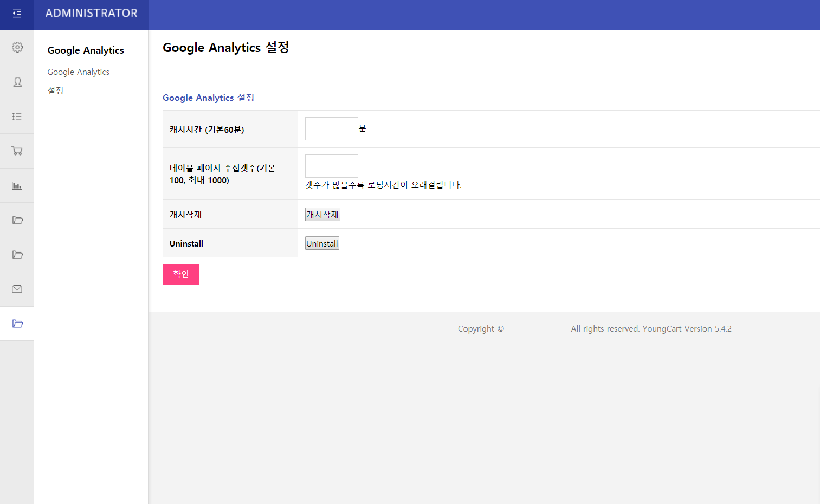Open the bar chart statistics icon
The width and height of the screenshot is (820, 504).
(17, 186)
